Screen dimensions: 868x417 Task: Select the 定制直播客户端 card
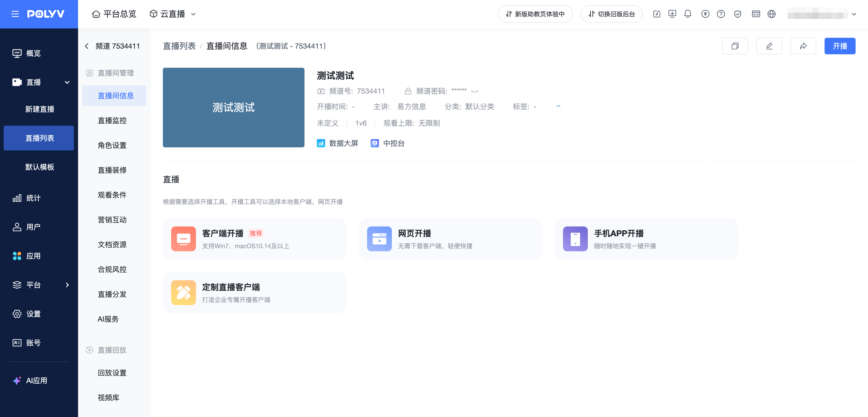[x=254, y=293]
